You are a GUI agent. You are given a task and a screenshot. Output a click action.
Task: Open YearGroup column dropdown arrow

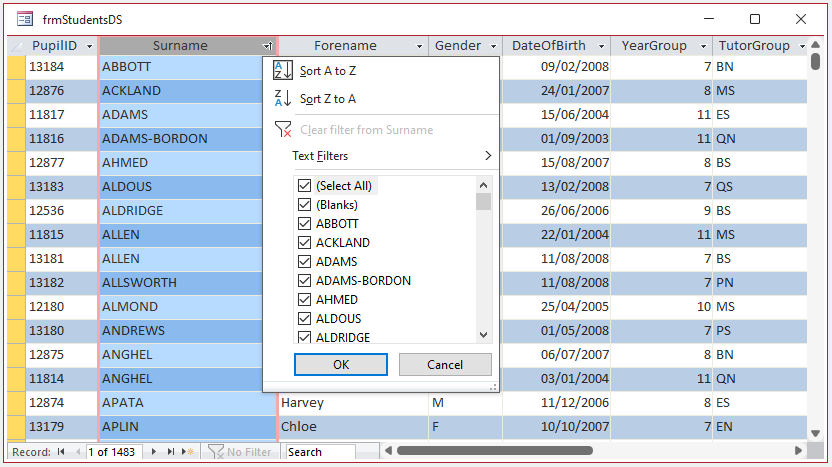click(704, 46)
